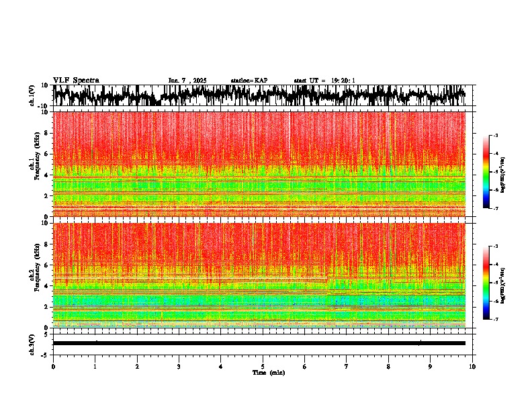The image size is (532, 411).
Task: Click the "4" tick on the Time axis
Action: [221, 367]
